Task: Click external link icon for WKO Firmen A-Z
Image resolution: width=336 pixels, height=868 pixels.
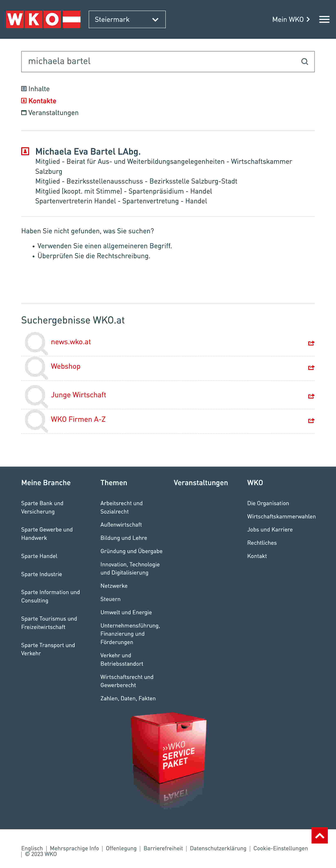Action: pyautogui.click(x=311, y=421)
